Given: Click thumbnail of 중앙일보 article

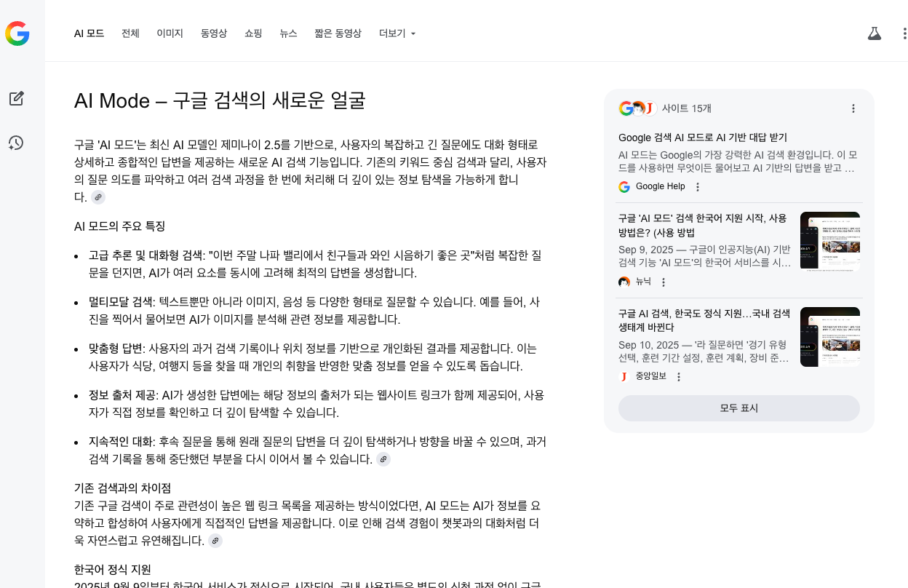Looking at the screenshot, I should 830,337.
